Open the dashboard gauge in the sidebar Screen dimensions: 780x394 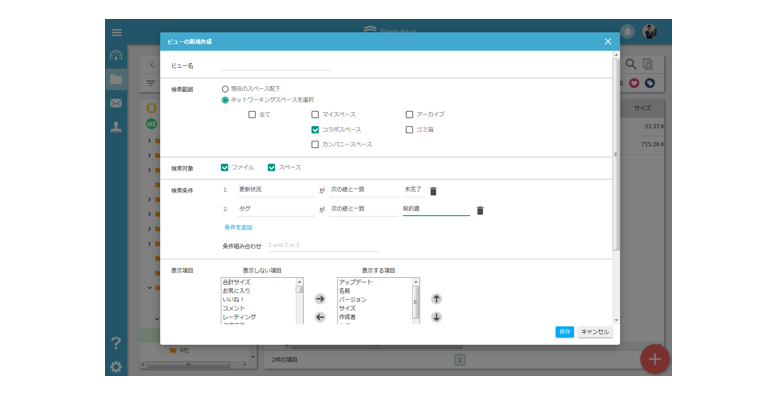coord(116,55)
